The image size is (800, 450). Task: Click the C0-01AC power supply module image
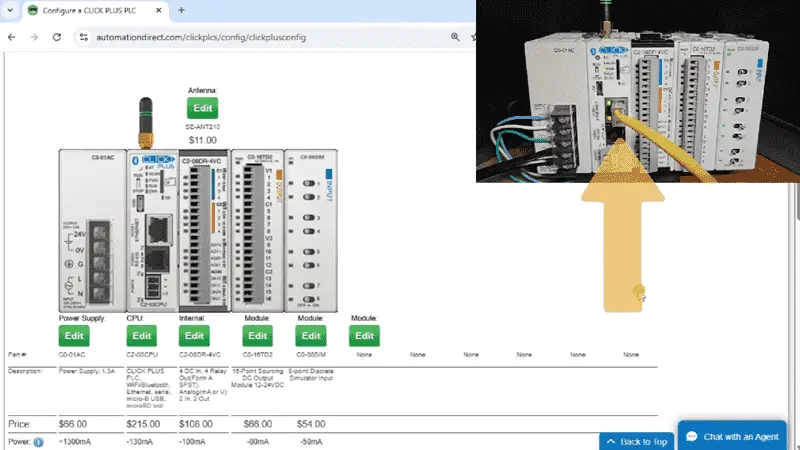click(92, 231)
